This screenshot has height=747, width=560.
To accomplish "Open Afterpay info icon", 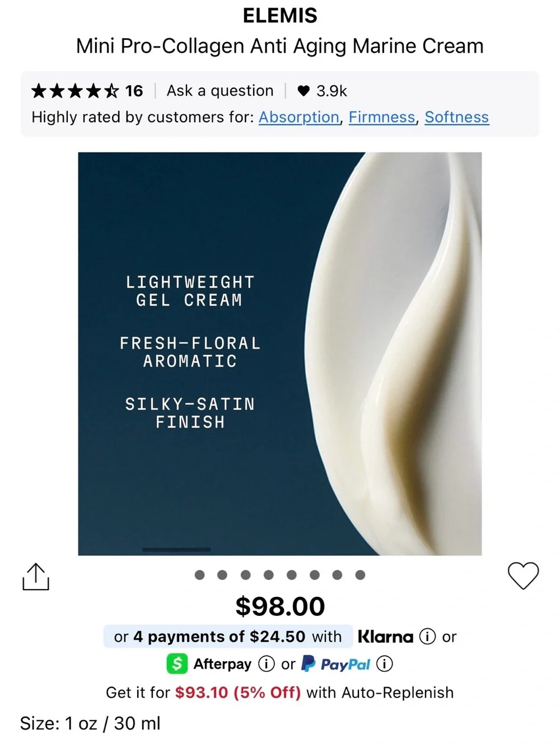I will 266,664.
